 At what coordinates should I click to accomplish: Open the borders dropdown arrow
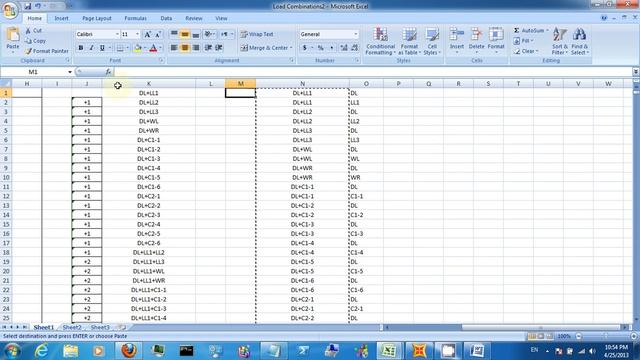pyautogui.click(x=127, y=48)
